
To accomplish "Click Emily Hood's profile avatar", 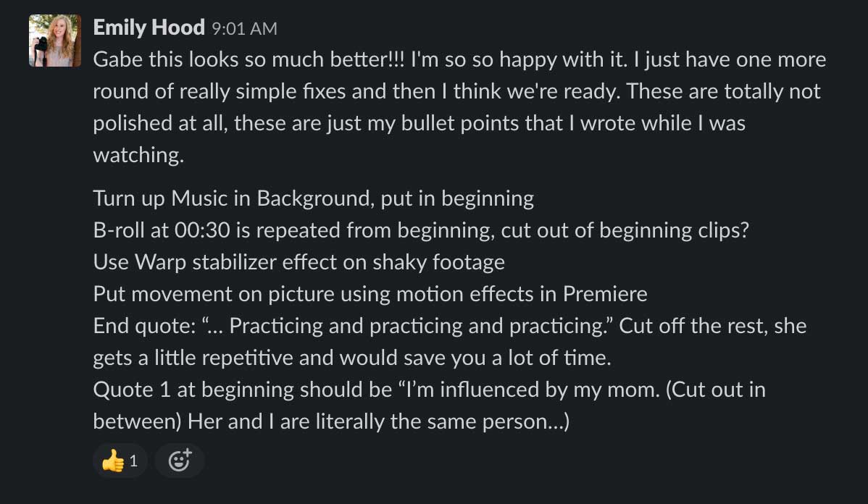I will point(55,41).
